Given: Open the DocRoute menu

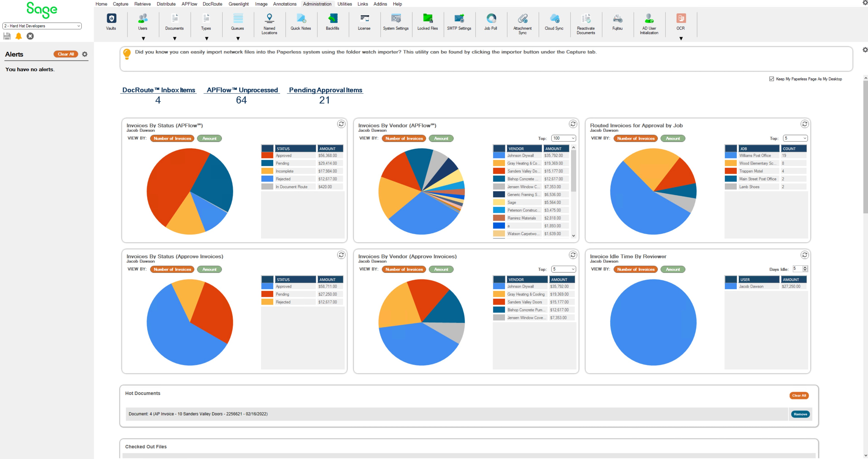Looking at the screenshot, I should click(x=212, y=4).
